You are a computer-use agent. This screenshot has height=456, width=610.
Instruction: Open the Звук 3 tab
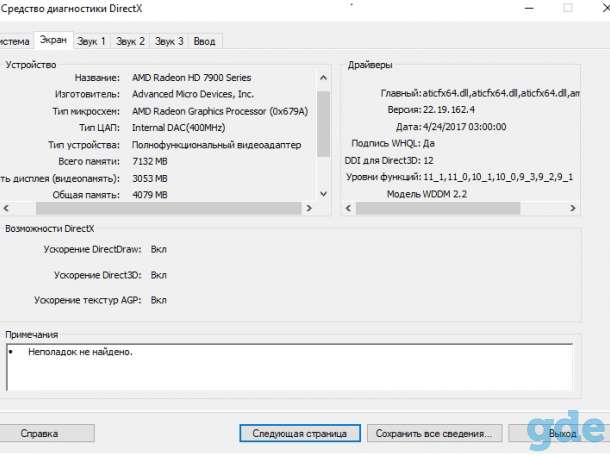point(169,41)
